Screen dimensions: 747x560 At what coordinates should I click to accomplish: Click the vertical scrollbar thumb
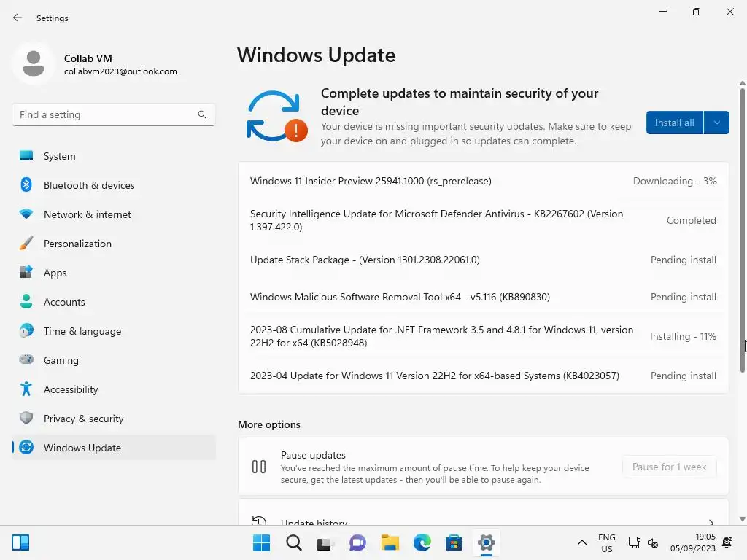tap(742, 230)
